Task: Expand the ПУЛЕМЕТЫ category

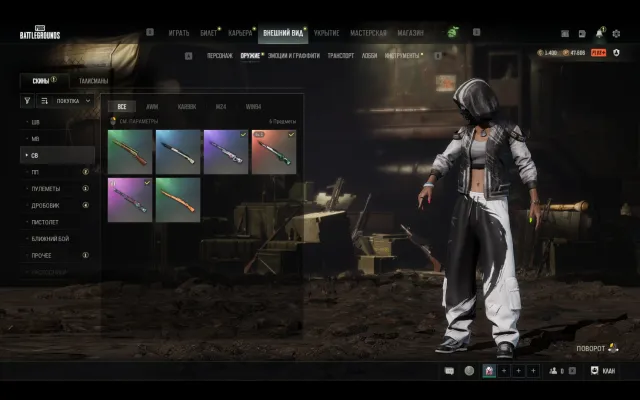Action: point(58,189)
